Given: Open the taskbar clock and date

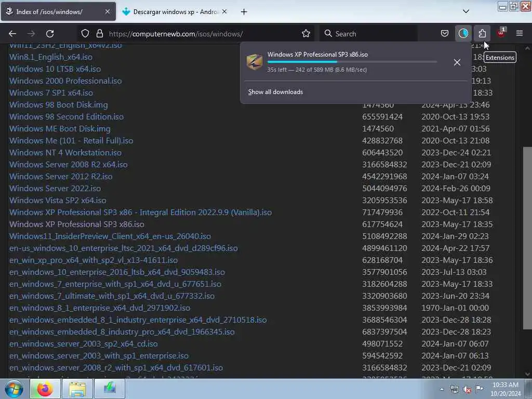Looking at the screenshot, I should coord(506,389).
